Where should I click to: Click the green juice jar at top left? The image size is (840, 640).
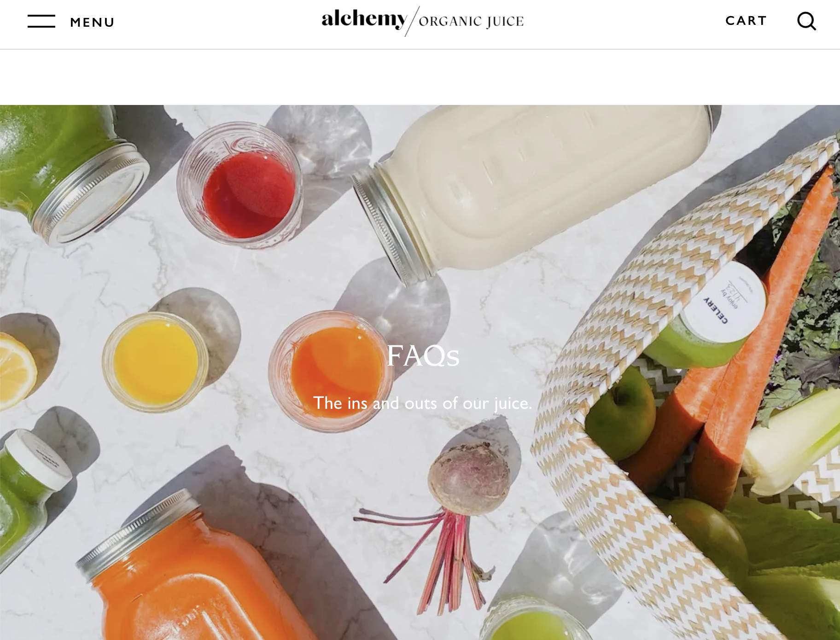coord(69,170)
